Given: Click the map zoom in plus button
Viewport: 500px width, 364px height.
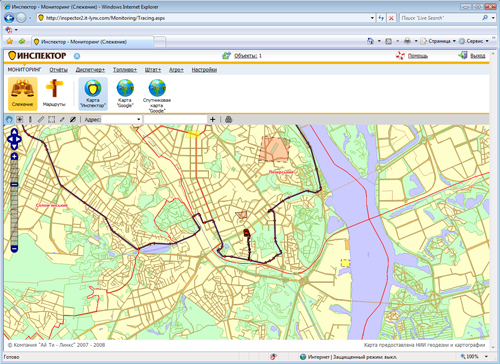Looking at the screenshot, I should pyautogui.click(x=14, y=156).
